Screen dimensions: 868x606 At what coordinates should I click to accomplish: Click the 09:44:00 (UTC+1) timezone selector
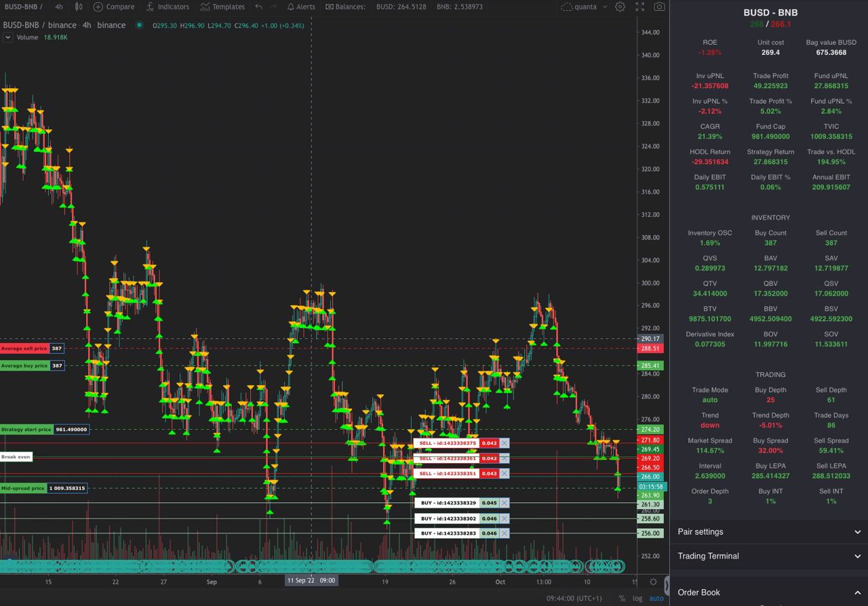[574, 598]
